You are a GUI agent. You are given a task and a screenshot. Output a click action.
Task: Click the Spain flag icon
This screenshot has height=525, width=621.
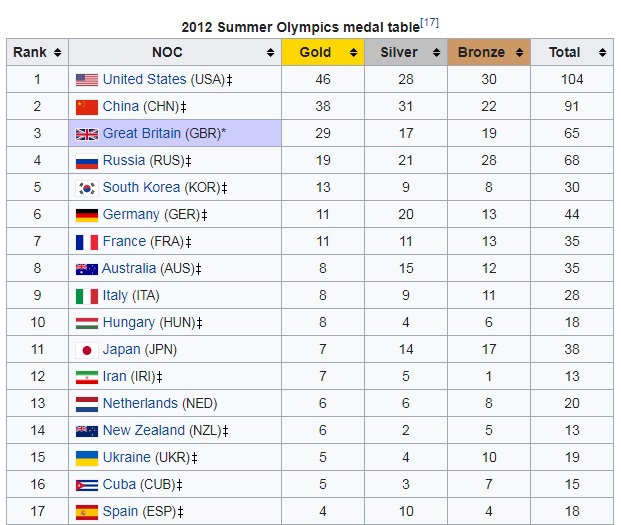click(x=86, y=512)
